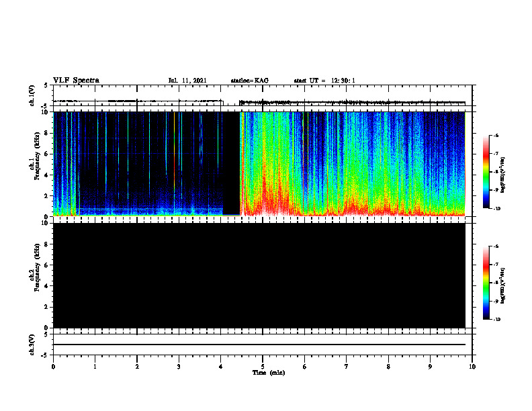Click the ch.2 "Frequency (kHz)" axis label
Image resolution: width=532 pixels, height=411 pixels.
[x=37, y=268]
